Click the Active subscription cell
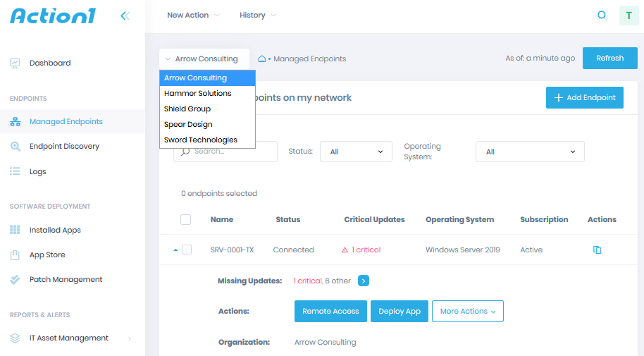The image size is (644, 356). coord(531,250)
